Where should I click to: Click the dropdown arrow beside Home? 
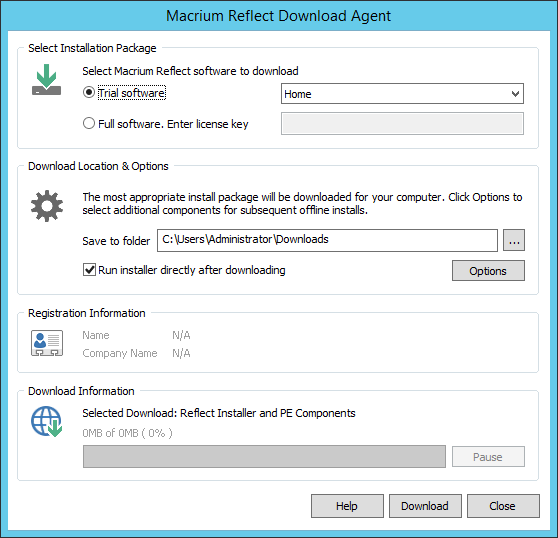(x=515, y=94)
